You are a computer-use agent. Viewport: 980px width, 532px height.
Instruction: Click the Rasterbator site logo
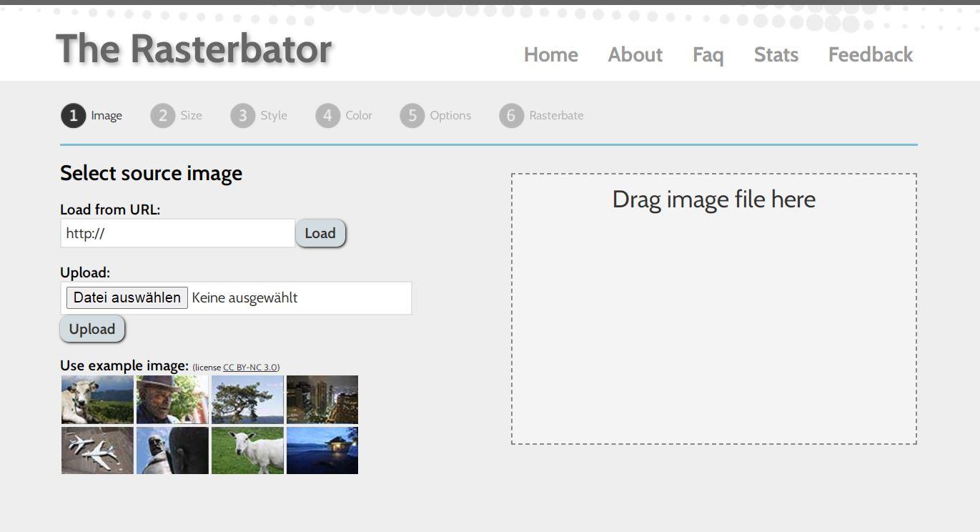coord(195,48)
